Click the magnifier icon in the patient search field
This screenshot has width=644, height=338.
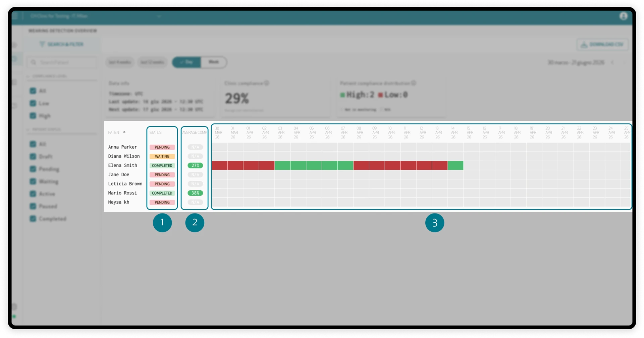(34, 62)
